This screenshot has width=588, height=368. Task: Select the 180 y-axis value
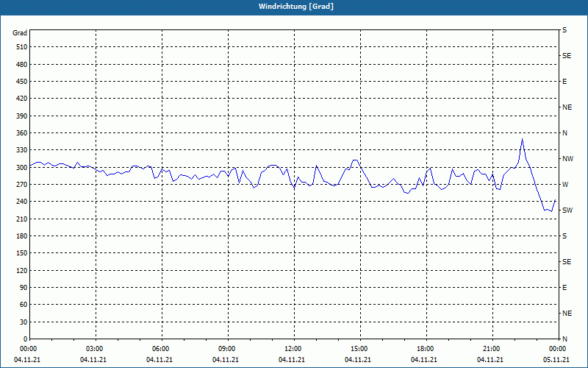click(22, 236)
